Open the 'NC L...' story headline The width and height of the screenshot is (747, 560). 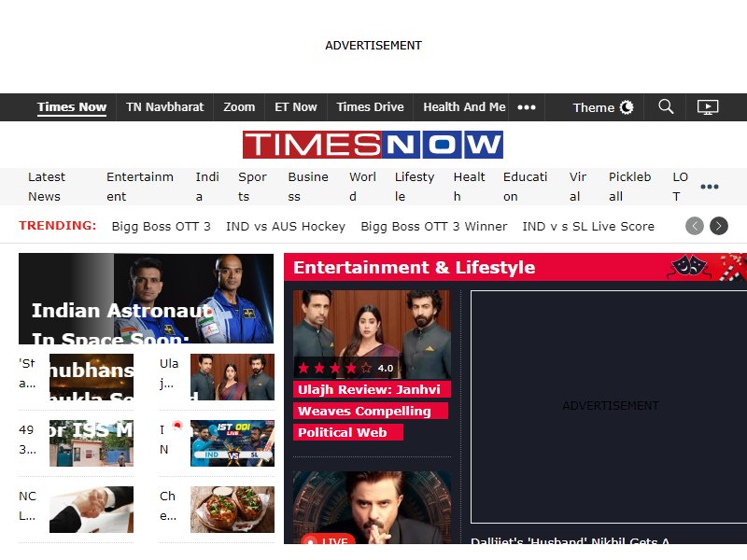(x=28, y=506)
